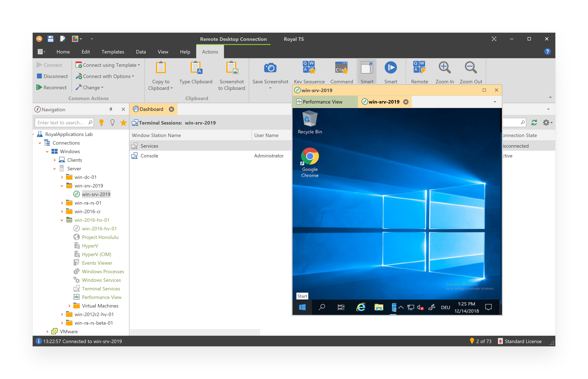This screenshot has height=379, width=588.
Task: Toggle the pin on Navigation panel
Action: (111, 109)
